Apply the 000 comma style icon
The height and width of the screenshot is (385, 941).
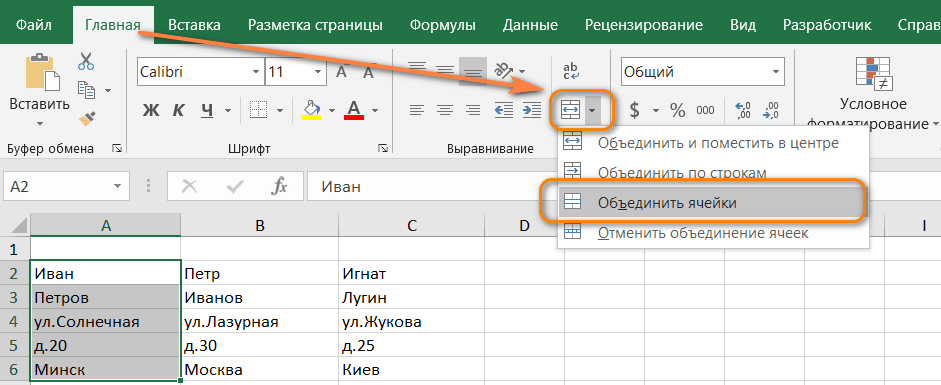point(705,110)
